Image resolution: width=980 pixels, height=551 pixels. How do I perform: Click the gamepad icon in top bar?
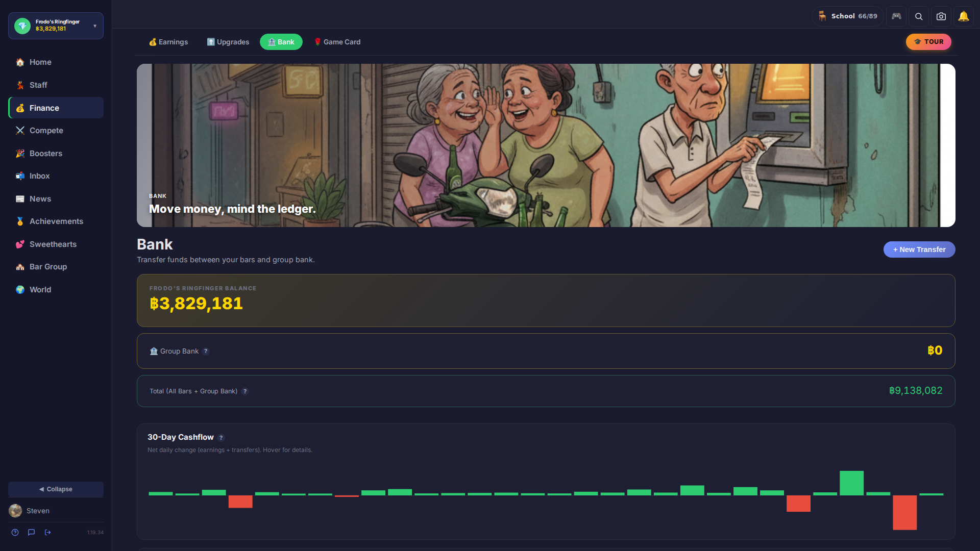click(x=896, y=16)
